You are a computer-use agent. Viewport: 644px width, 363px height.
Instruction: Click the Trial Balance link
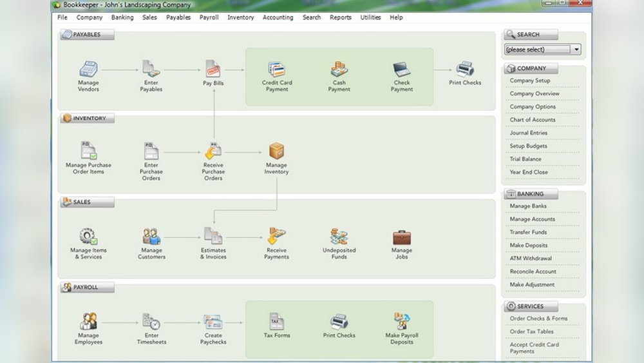point(526,159)
